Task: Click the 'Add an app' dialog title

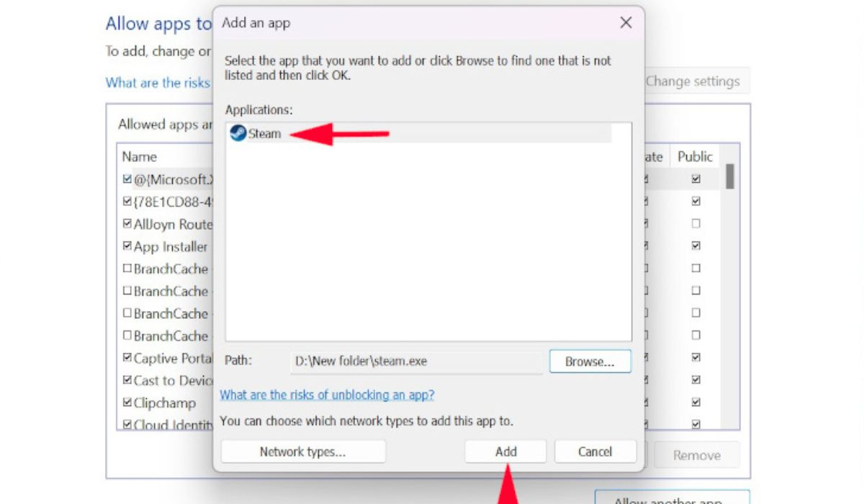Action: [256, 23]
